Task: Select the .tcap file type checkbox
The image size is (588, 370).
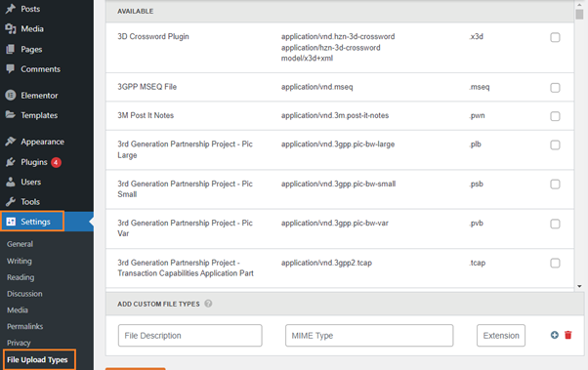Action: pos(555,264)
